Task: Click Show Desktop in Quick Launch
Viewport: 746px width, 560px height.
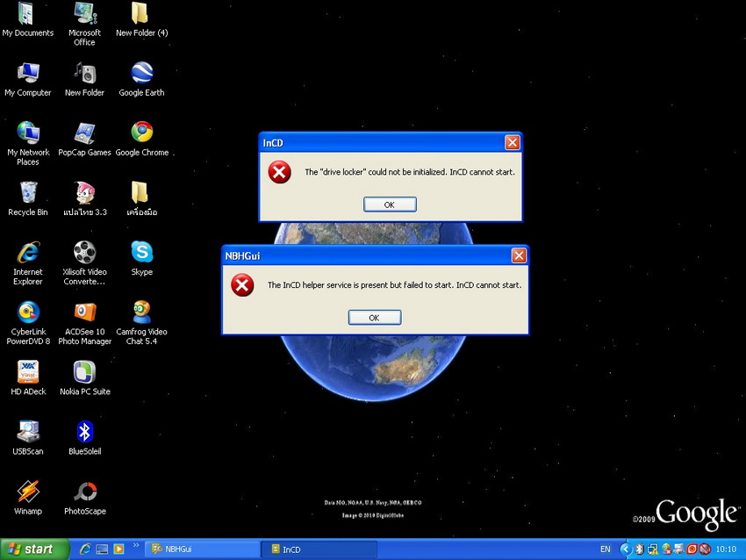Action: [x=102, y=549]
